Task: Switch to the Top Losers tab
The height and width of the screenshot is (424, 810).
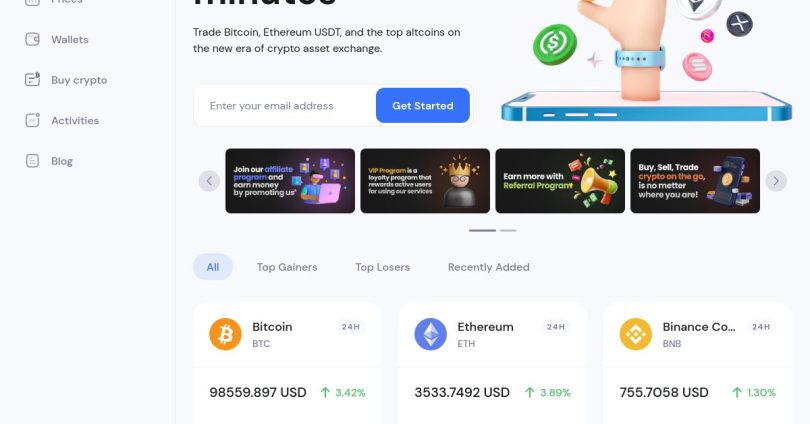Action: [x=382, y=267]
